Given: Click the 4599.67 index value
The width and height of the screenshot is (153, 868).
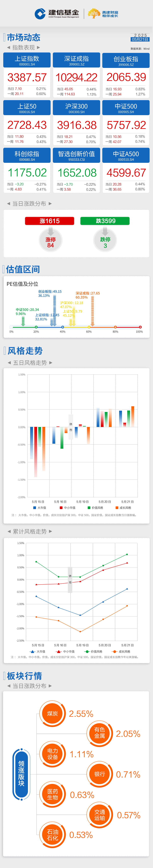Looking at the screenshot, I should (126, 173).
